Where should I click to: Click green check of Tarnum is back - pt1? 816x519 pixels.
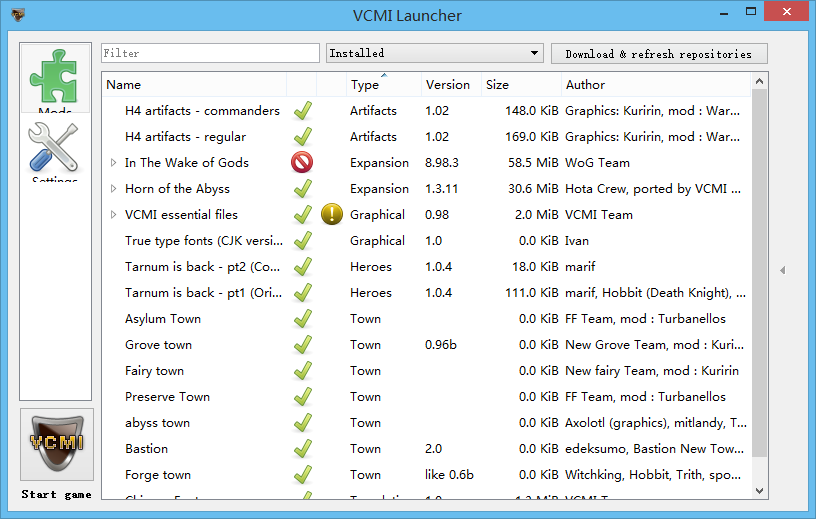tap(302, 293)
